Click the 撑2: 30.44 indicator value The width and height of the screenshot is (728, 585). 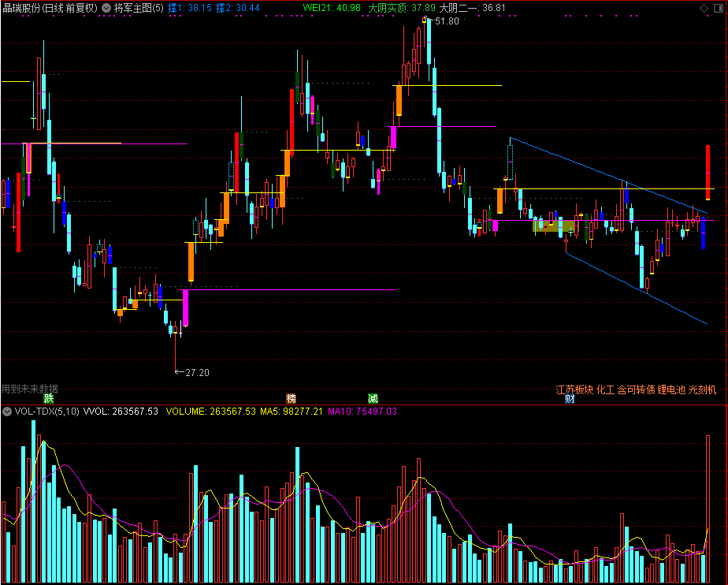tap(237, 8)
